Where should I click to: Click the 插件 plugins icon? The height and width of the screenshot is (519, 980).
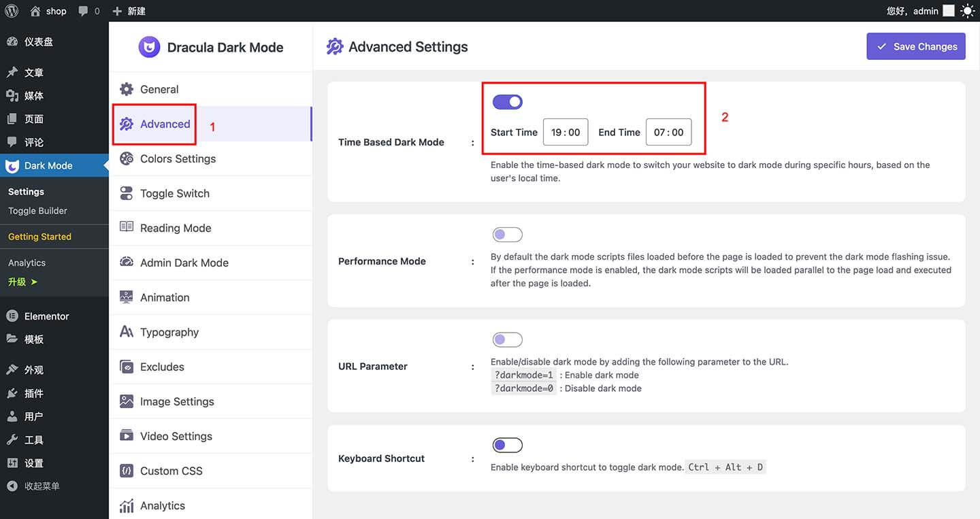(x=12, y=393)
